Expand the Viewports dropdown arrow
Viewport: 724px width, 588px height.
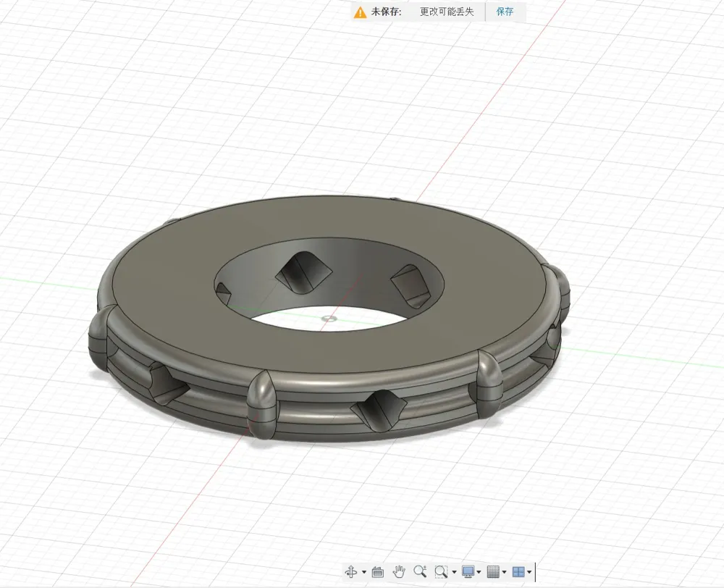click(529, 572)
